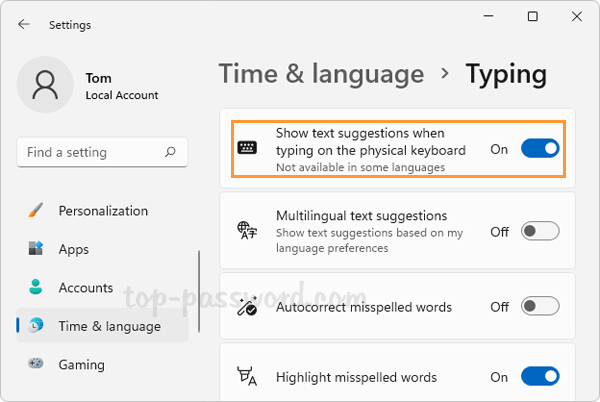Open the Accounts settings page
The width and height of the screenshot is (600, 402).
(x=86, y=288)
